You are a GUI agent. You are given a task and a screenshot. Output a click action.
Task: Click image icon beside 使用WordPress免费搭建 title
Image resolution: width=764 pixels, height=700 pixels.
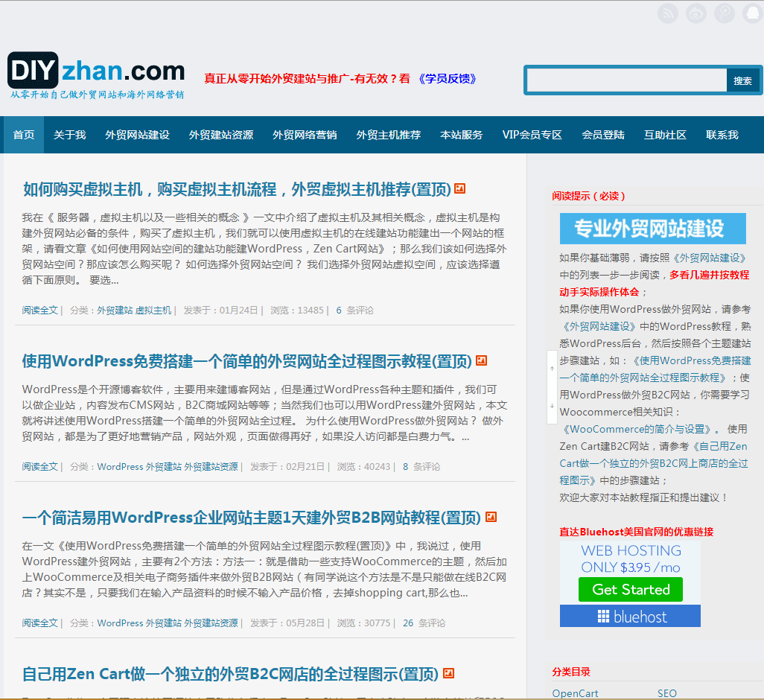pos(481,361)
